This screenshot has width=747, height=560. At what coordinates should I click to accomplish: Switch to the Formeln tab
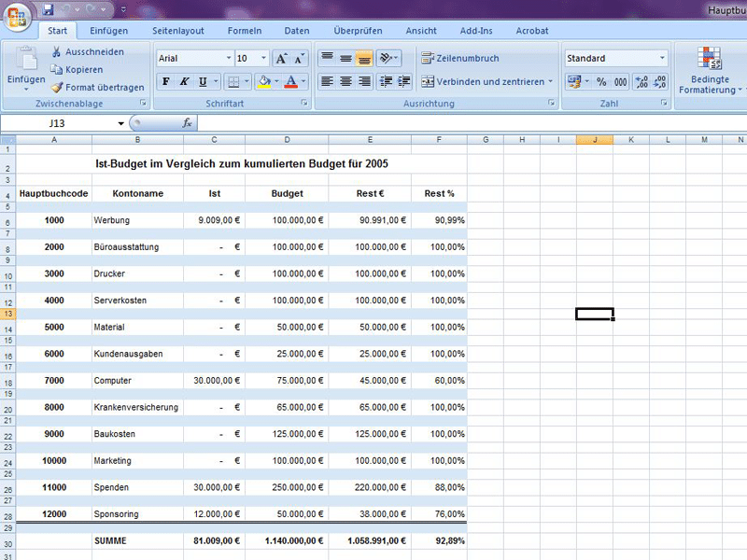[x=245, y=31]
